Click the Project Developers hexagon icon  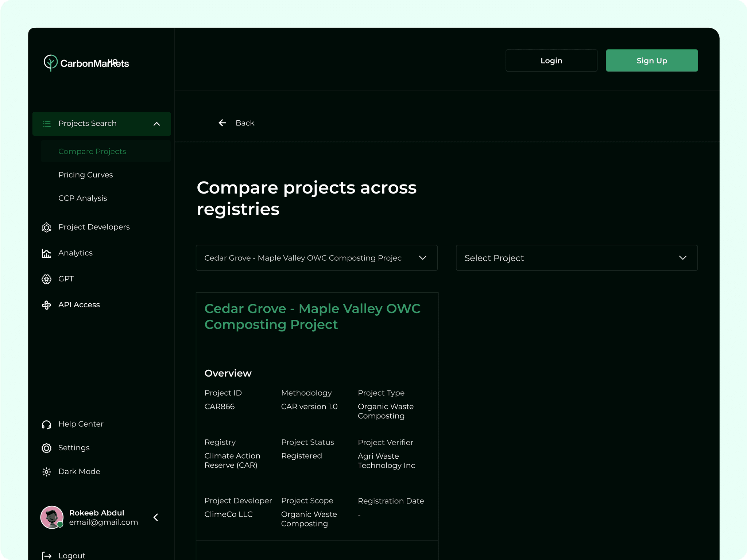tap(46, 227)
